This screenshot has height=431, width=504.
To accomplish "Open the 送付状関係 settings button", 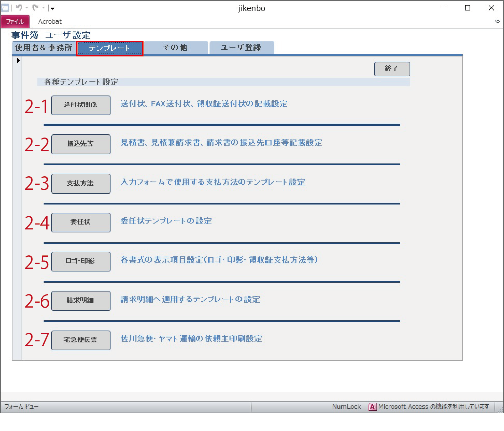I will 81,105.
